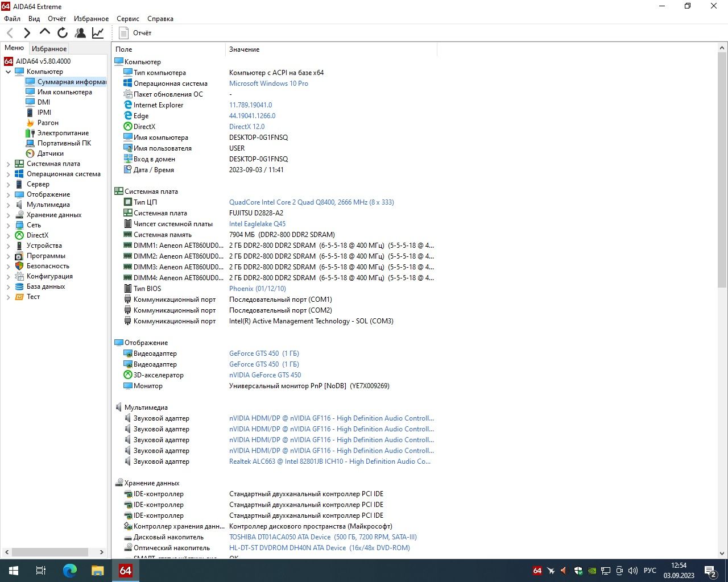Expand the Отображение tree node
The image size is (728, 582).
click(8, 194)
